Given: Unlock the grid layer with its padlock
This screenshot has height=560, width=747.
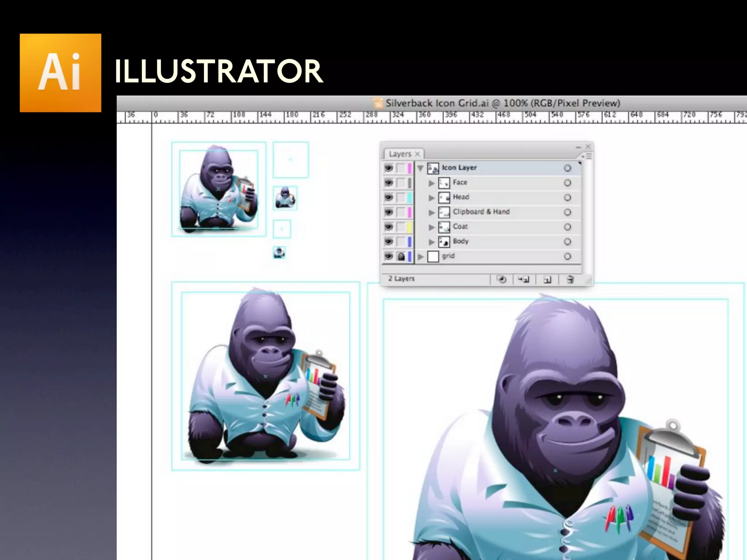Looking at the screenshot, I should (x=401, y=256).
